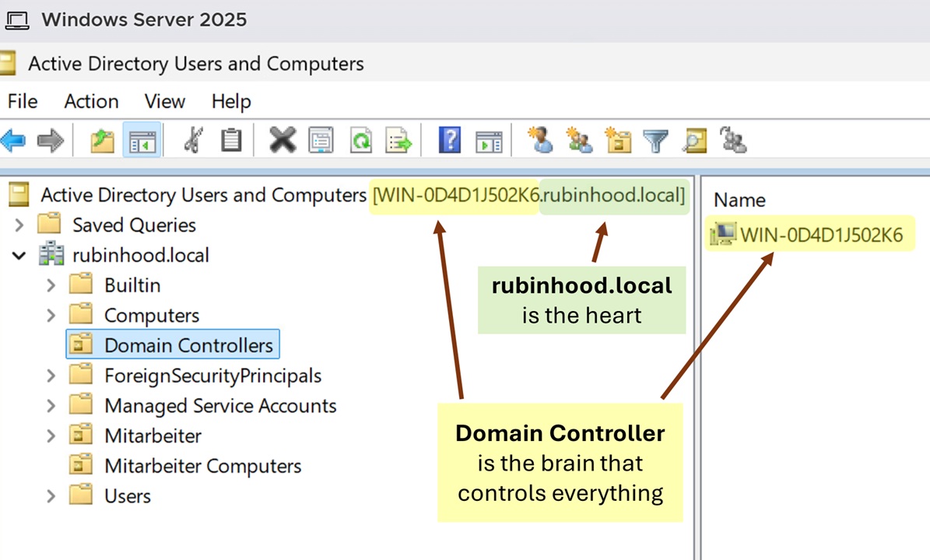Screen dimensions: 930x560
Task: Open Properties toolbar icon
Action: pos(321,141)
